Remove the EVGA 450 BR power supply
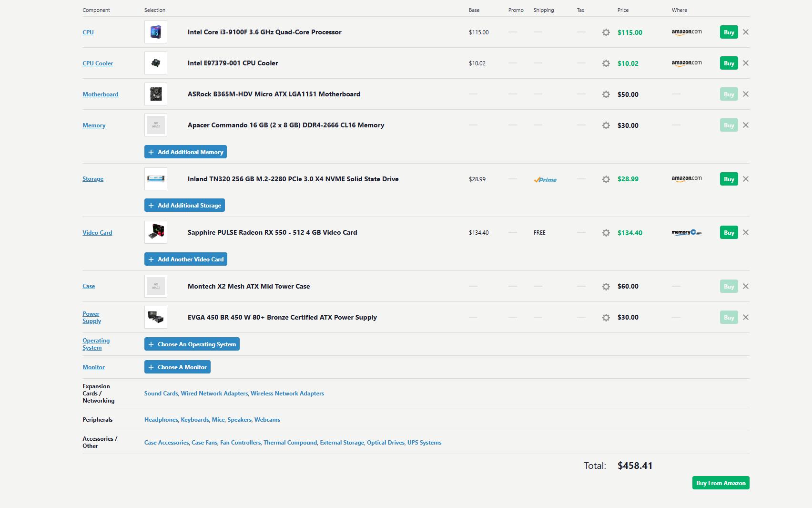 746,317
